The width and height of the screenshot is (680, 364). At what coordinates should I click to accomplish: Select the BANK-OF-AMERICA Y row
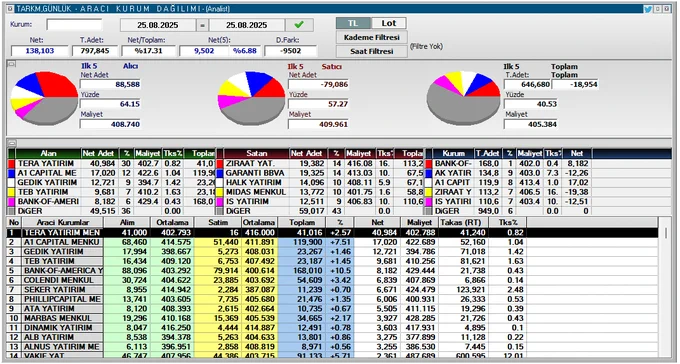coord(332,271)
